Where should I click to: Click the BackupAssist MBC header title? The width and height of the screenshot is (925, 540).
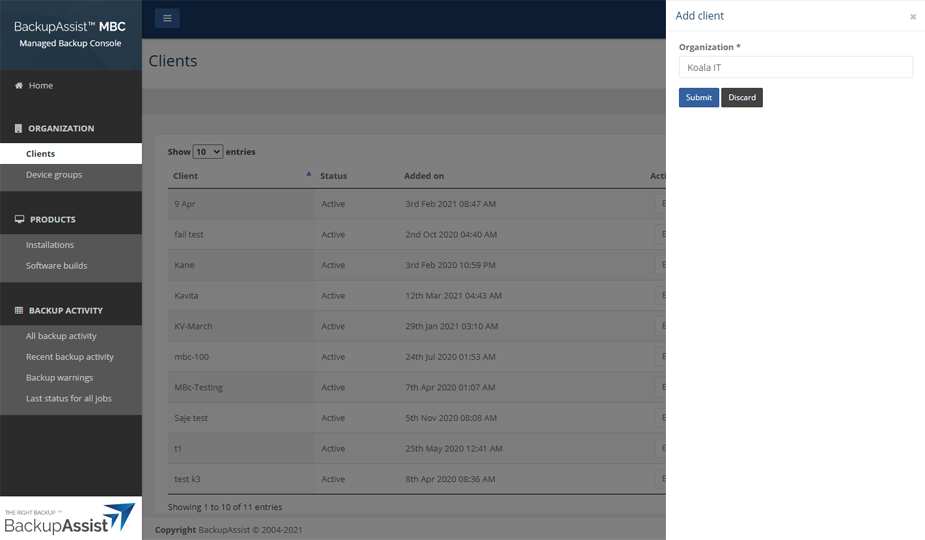click(x=70, y=27)
